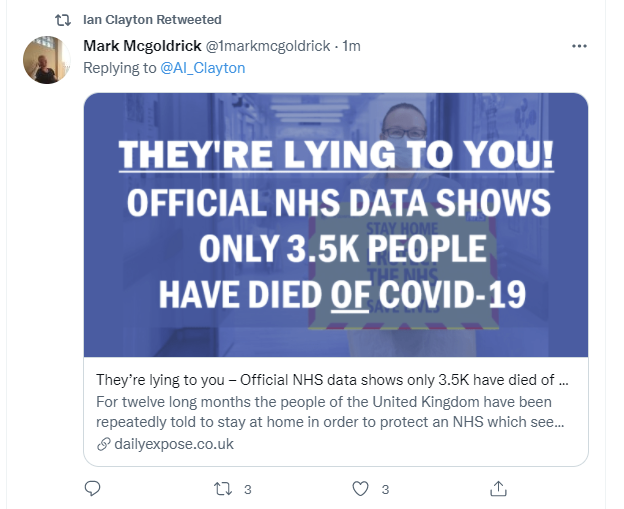
Task: Click the @1markmcgoldrick handle
Action: tap(270, 46)
